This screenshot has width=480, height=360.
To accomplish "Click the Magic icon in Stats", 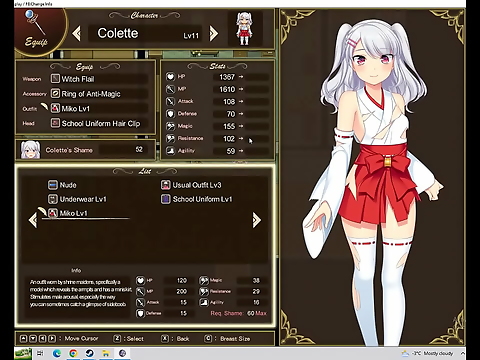I will coord(170,126).
